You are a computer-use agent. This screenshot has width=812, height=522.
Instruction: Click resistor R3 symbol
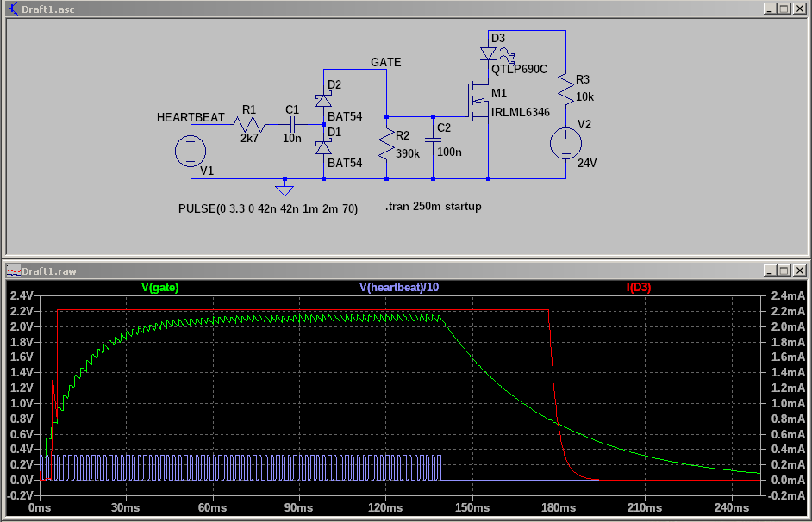pyautogui.click(x=565, y=89)
